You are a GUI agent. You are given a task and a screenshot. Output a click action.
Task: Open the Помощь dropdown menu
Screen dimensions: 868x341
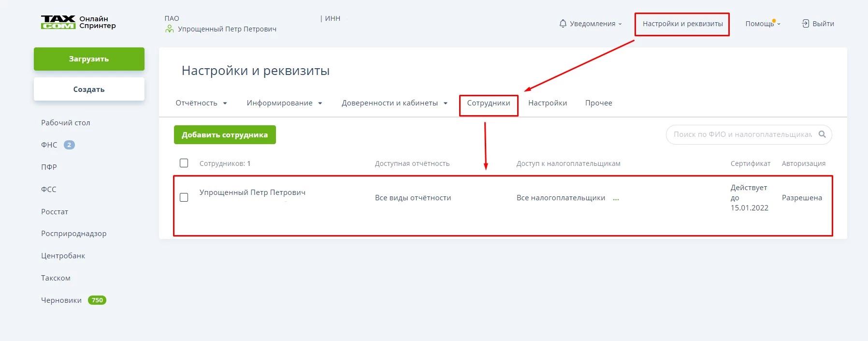(x=762, y=24)
